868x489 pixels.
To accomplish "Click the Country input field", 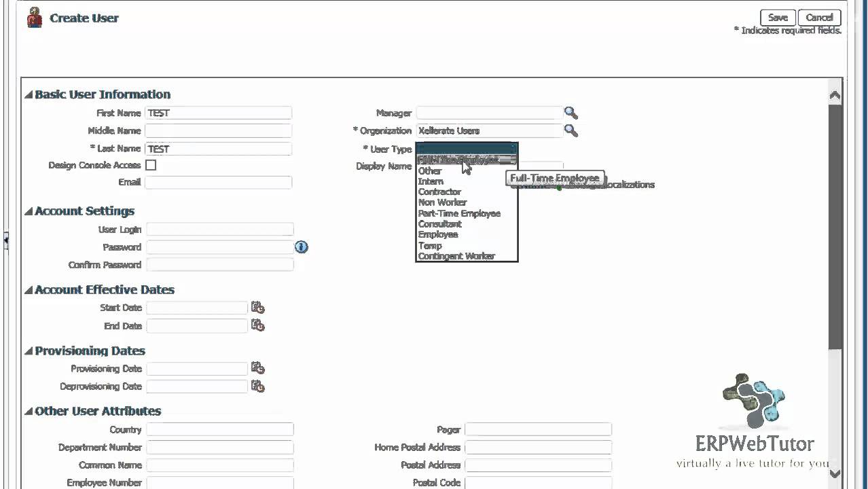I will (x=220, y=429).
